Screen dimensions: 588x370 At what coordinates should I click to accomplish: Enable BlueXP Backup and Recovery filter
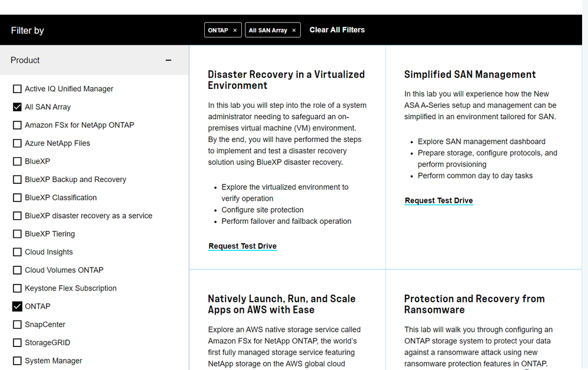(17, 180)
